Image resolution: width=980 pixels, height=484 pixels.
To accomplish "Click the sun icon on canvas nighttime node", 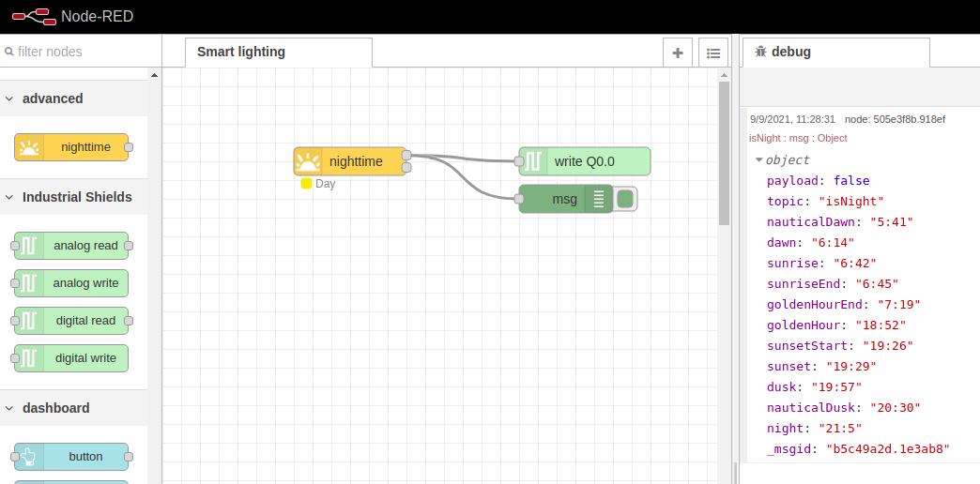I will coord(308,161).
